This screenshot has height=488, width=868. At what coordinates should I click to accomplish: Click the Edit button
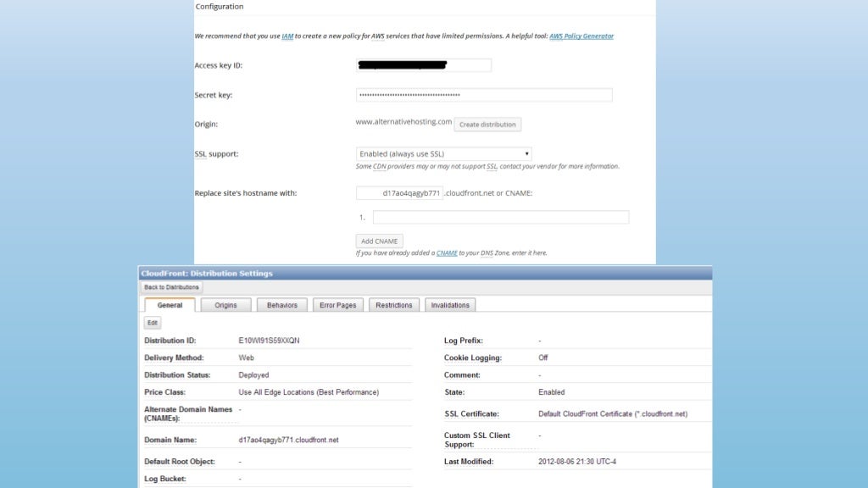(x=153, y=323)
